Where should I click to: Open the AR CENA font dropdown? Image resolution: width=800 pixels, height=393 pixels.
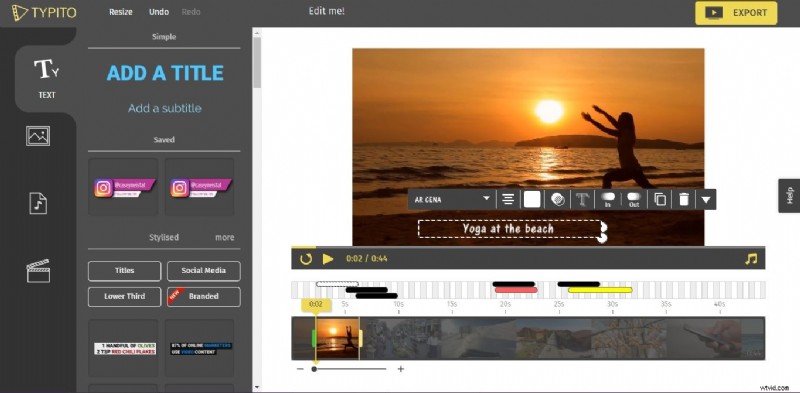(x=452, y=199)
